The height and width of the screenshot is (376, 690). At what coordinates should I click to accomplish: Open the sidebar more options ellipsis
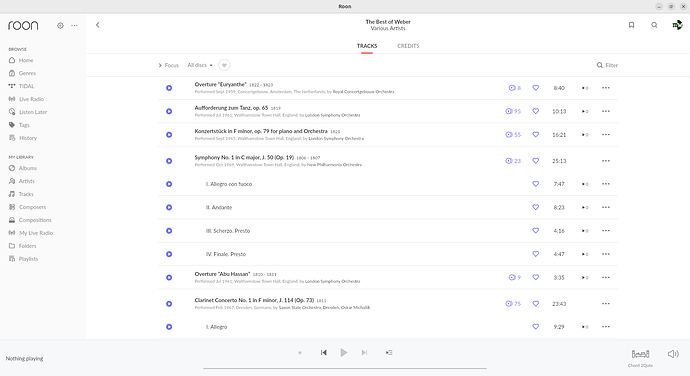tap(74, 26)
